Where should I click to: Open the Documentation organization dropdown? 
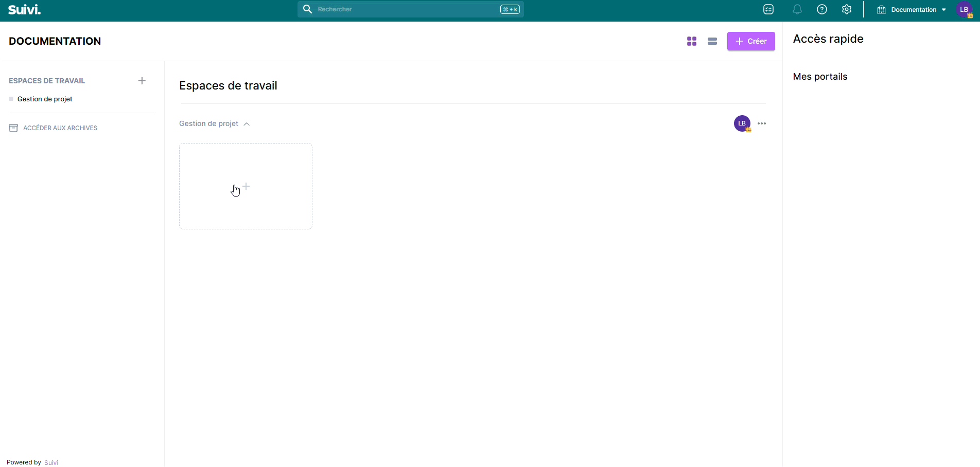(912, 10)
